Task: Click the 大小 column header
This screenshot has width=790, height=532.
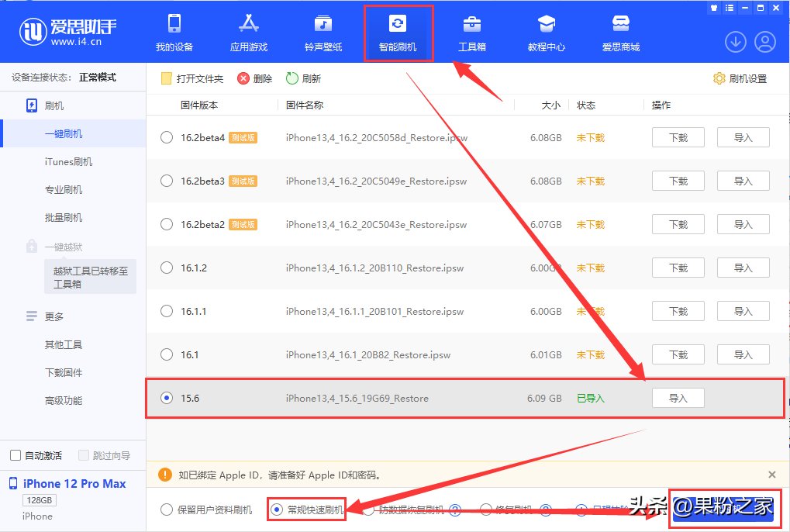Action: [550, 105]
